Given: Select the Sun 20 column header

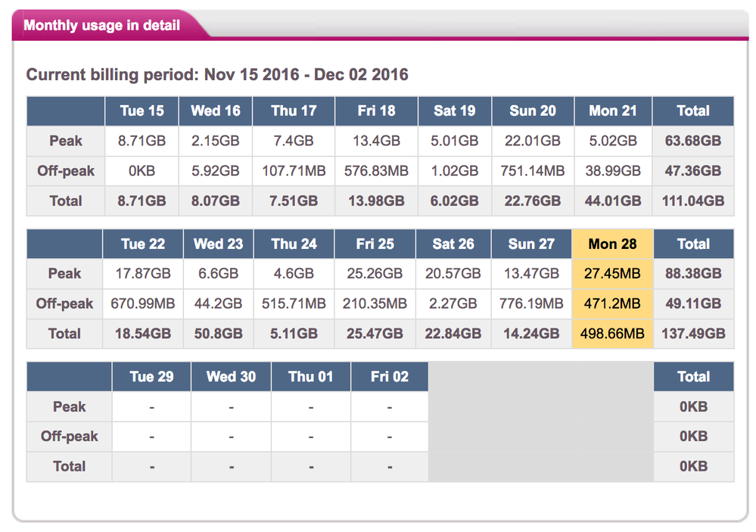Looking at the screenshot, I should [x=532, y=110].
